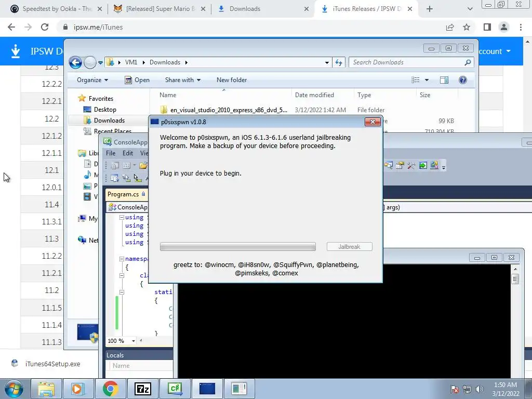The width and height of the screenshot is (532, 399).
Task: Click Visual C# Toolbox icon
Action: (411, 166)
